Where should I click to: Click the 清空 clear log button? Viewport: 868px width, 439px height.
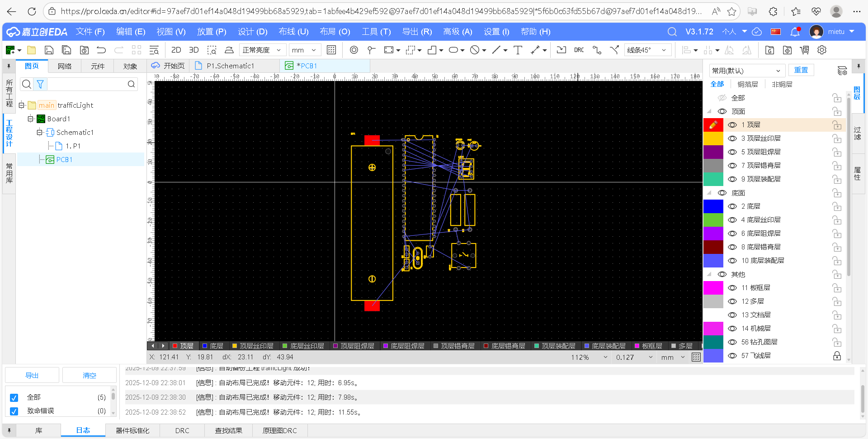pos(90,375)
